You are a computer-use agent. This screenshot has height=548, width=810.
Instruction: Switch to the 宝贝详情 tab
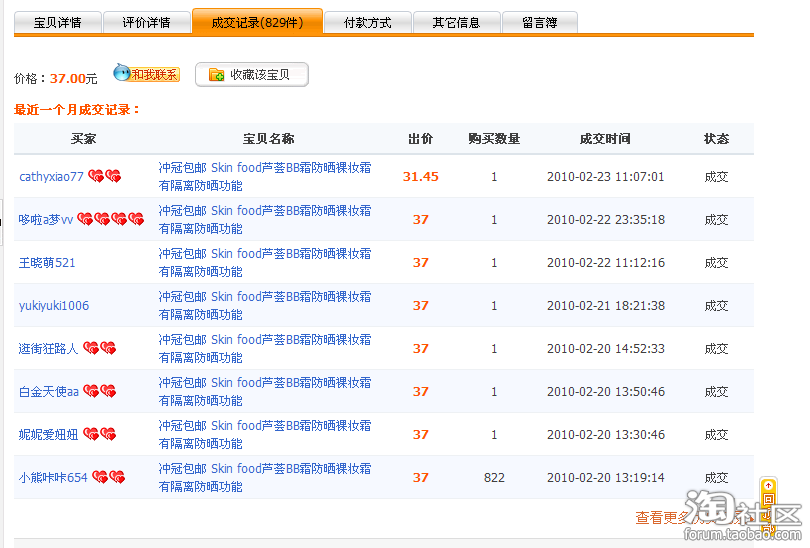58,22
